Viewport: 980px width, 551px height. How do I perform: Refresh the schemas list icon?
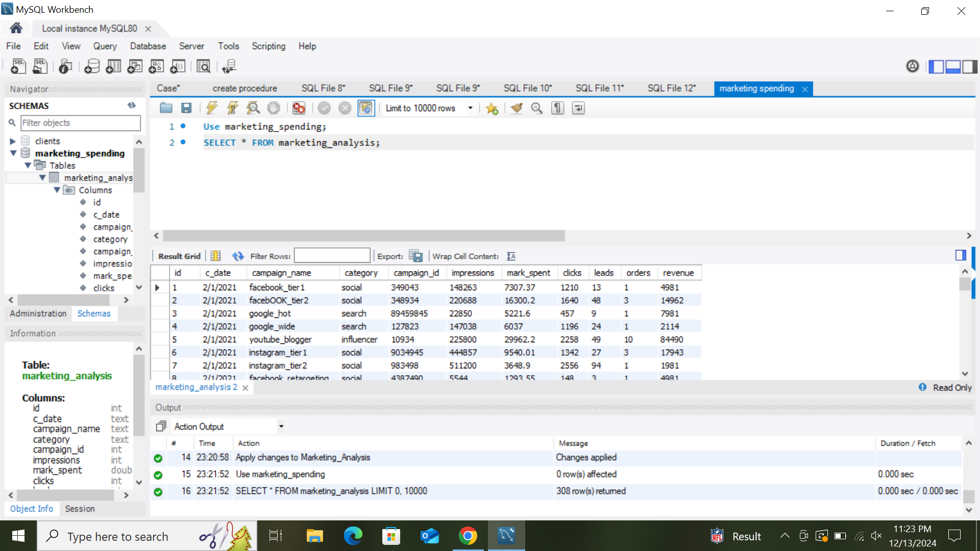(x=132, y=106)
